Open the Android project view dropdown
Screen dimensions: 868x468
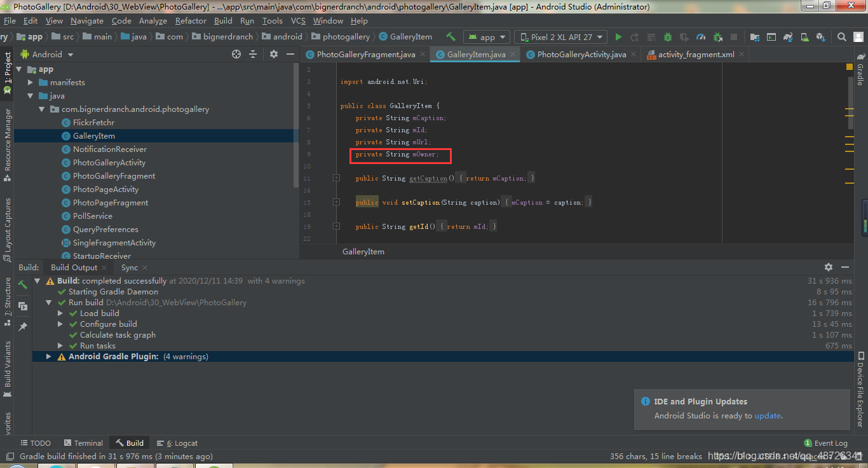47,54
